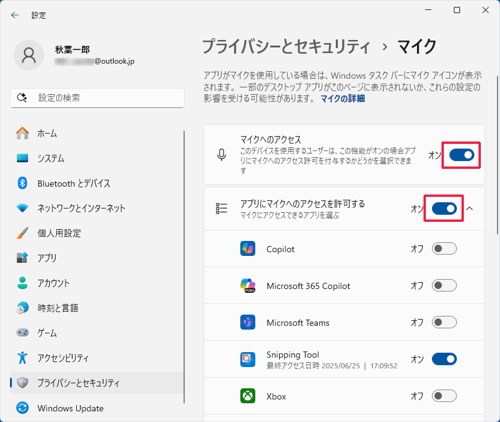Open ゲーム category
The width and height of the screenshot is (500, 422).
97,333
